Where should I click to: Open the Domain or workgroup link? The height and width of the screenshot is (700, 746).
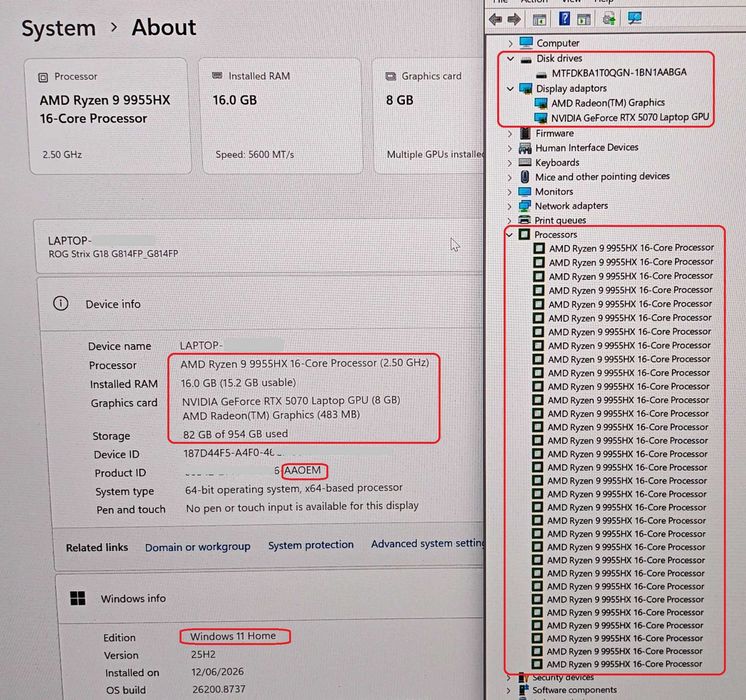(197, 547)
